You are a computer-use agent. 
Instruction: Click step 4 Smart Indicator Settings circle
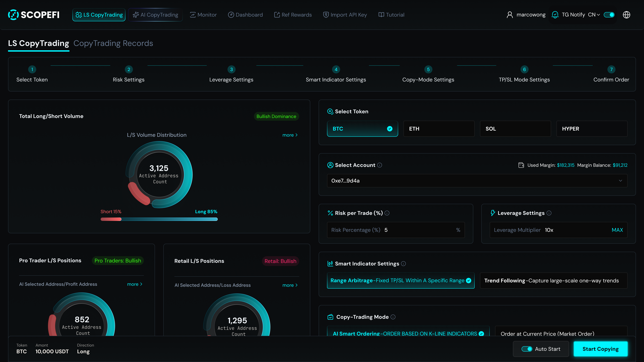tap(336, 69)
